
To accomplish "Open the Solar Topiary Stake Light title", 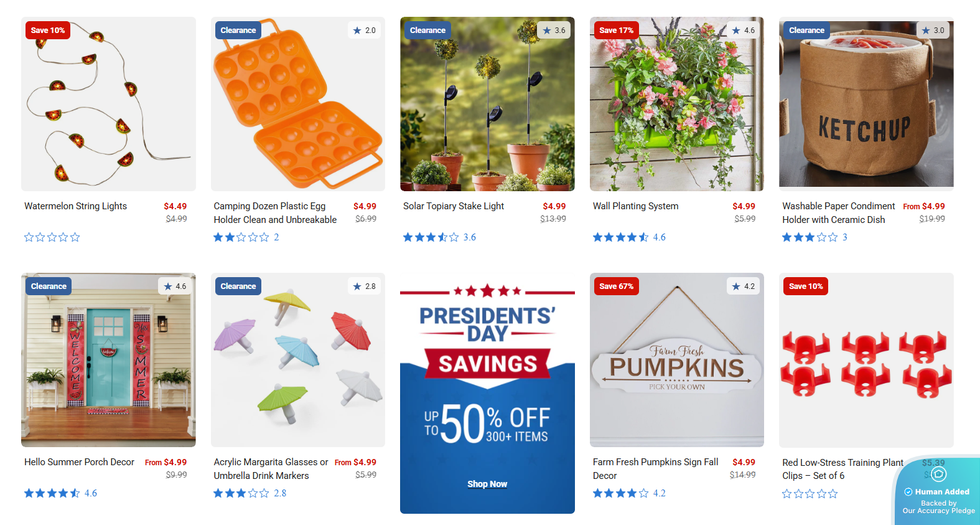I will (x=454, y=206).
